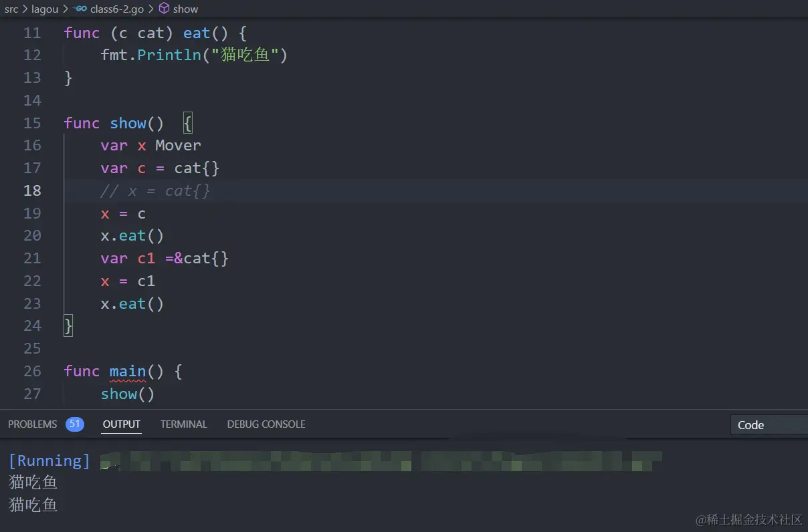The width and height of the screenshot is (808, 532).
Task: Click the cube symbol icon before show
Action: coord(164,9)
